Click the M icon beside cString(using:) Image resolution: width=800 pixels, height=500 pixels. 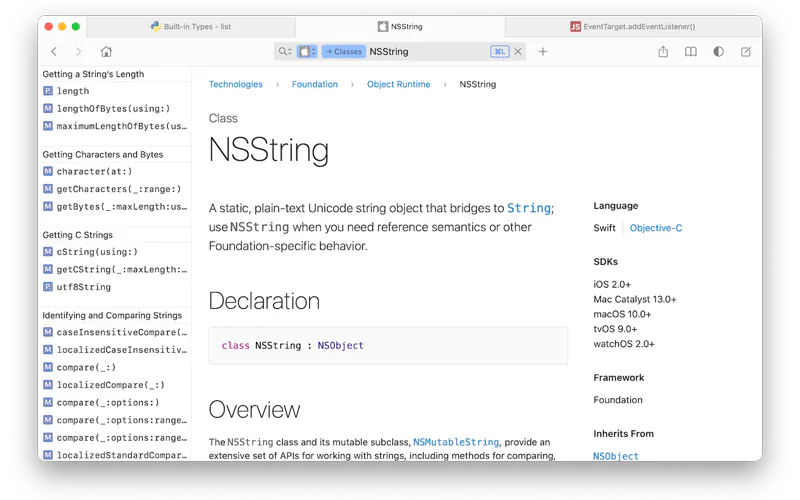47,252
